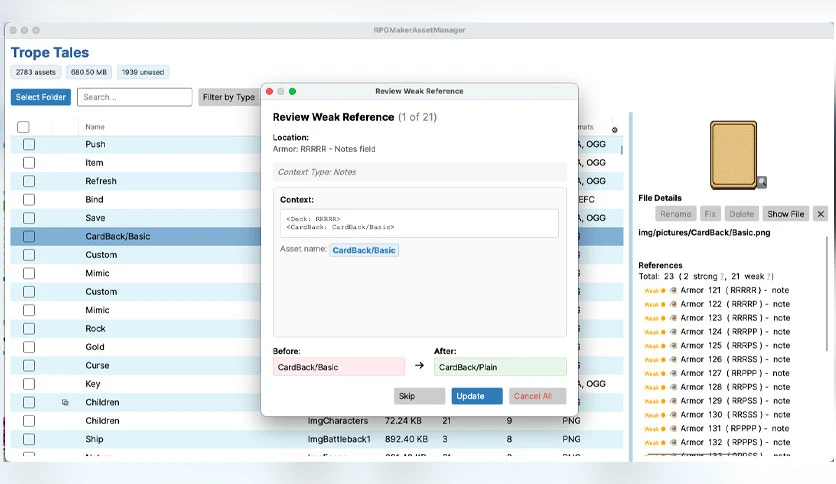Click ImgCharacters cell in Children row

[338, 421]
